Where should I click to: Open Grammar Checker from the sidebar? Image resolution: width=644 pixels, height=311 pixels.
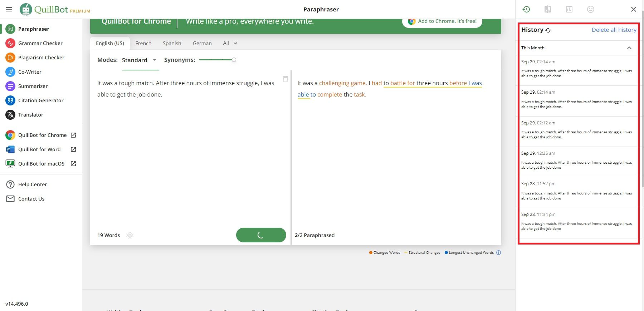(x=40, y=43)
